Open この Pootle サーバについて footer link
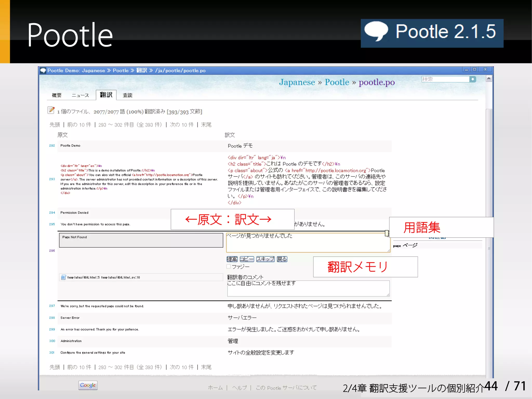This screenshot has height=399, width=532. (x=286, y=388)
